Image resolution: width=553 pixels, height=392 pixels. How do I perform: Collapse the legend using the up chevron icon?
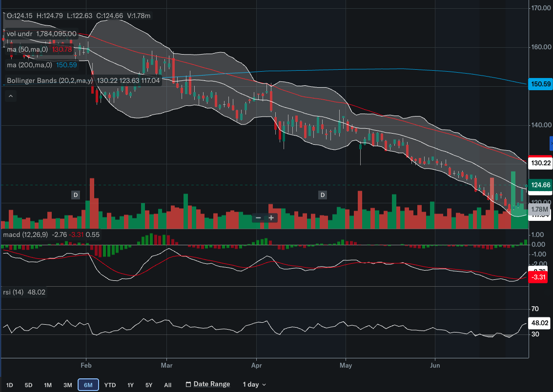click(10, 96)
